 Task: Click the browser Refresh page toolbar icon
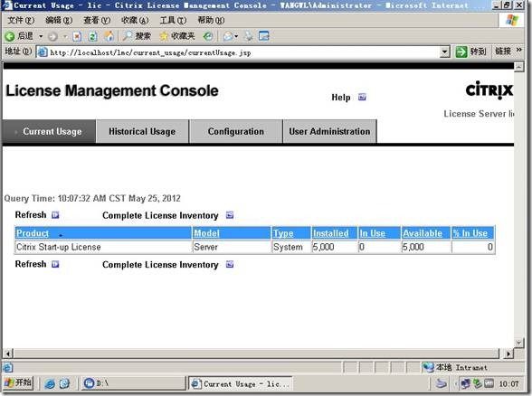tap(92, 36)
